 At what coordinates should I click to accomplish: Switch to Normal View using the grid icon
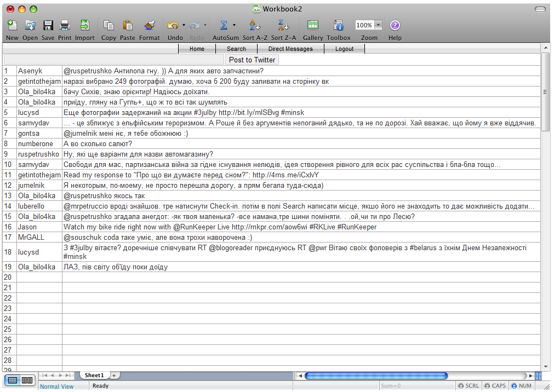pos(13,381)
